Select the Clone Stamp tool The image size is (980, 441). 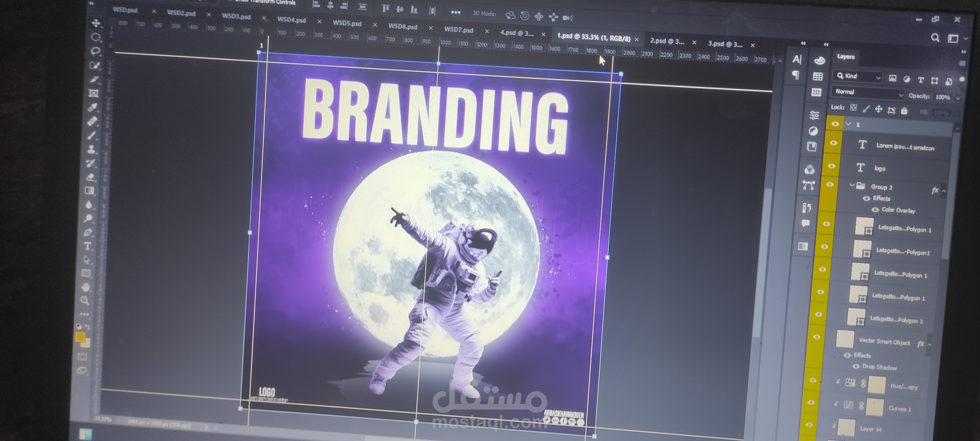point(91,149)
